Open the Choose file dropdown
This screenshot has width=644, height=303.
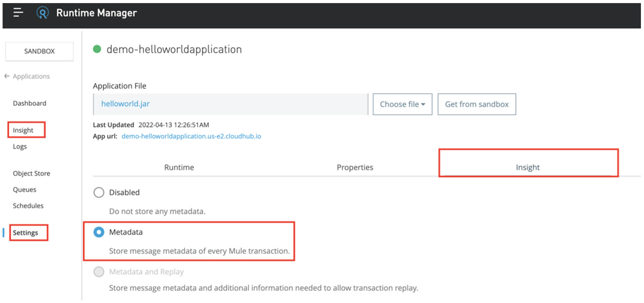(x=402, y=104)
